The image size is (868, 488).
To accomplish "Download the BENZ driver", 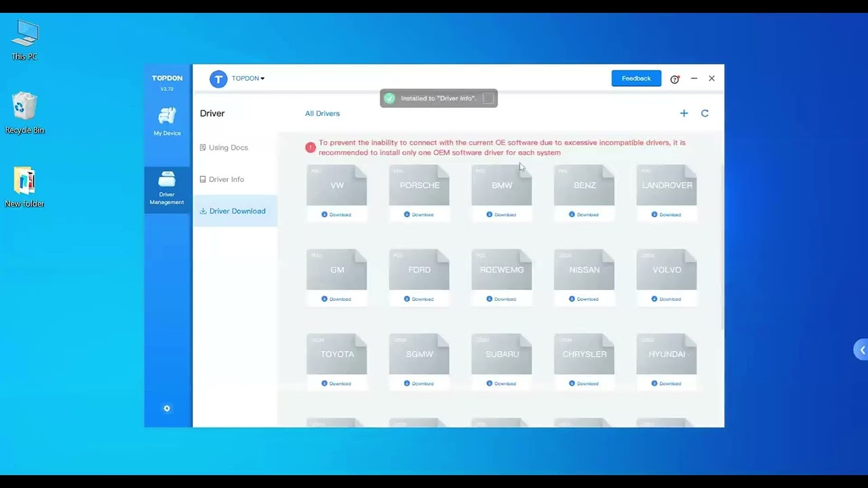I will pyautogui.click(x=584, y=215).
